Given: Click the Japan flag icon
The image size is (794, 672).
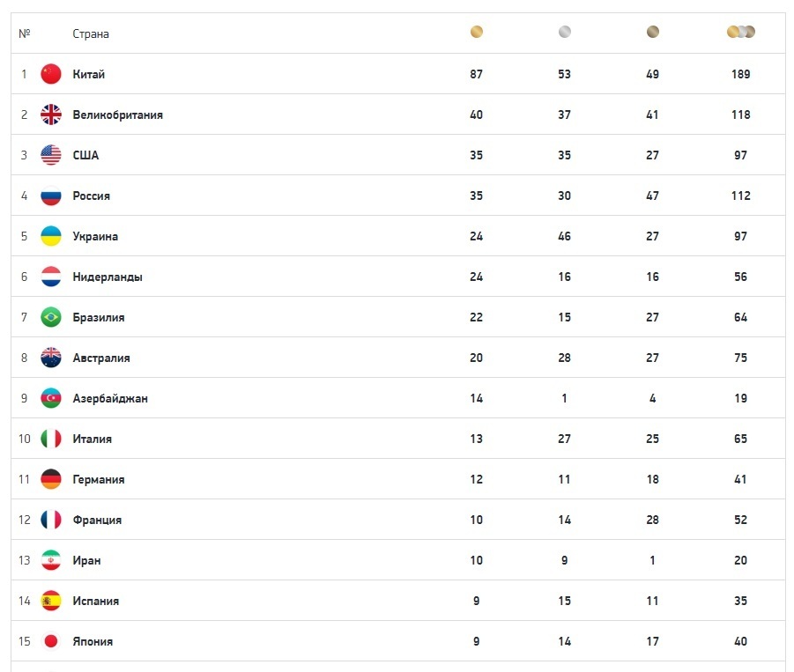Looking at the screenshot, I should (x=51, y=641).
